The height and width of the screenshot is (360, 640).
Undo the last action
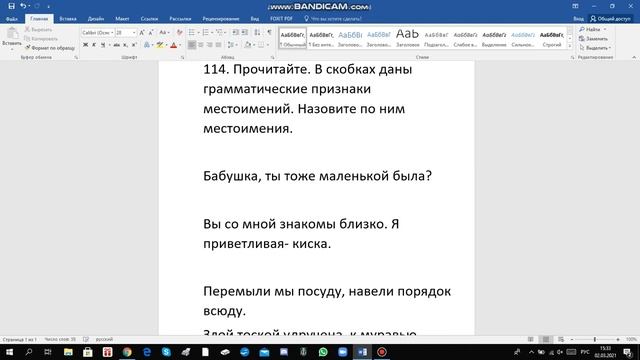coord(23,6)
